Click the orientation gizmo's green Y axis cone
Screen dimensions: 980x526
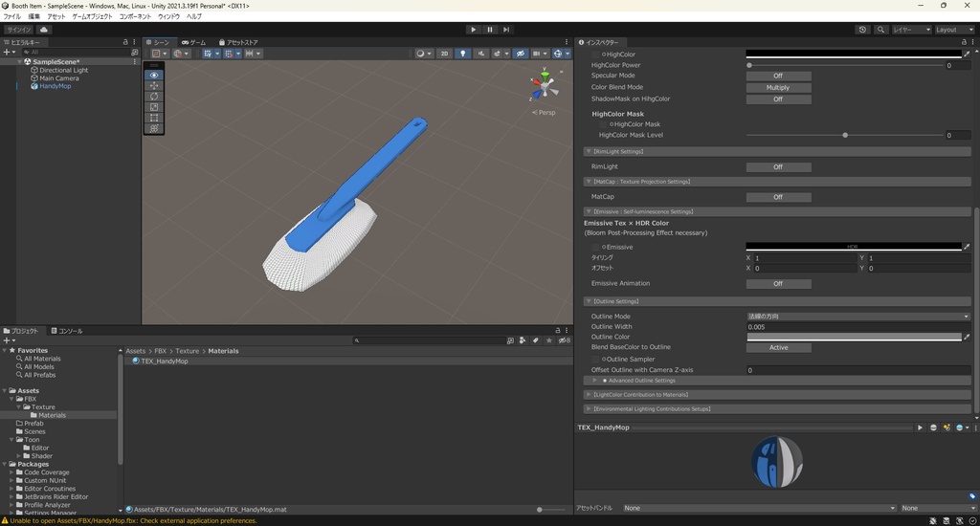click(x=545, y=76)
